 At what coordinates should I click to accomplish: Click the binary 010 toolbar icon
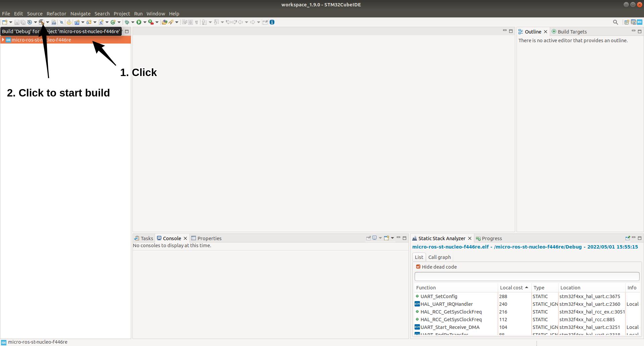[54, 22]
